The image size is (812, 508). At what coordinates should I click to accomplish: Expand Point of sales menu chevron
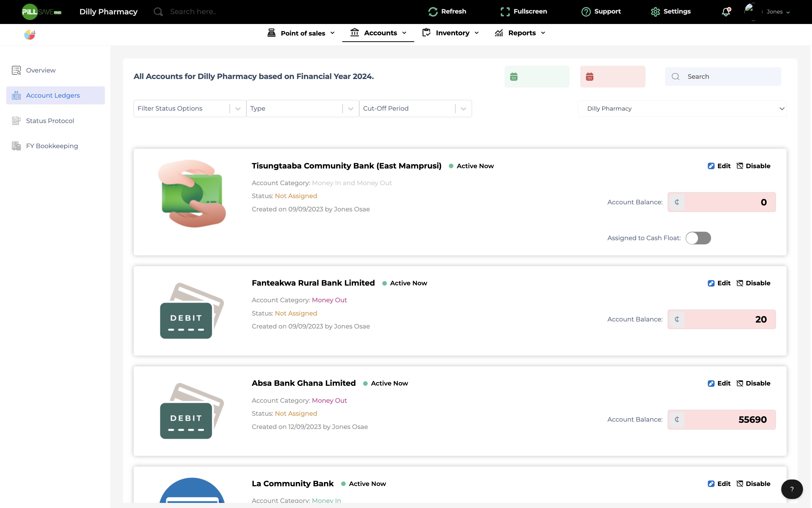332,33
